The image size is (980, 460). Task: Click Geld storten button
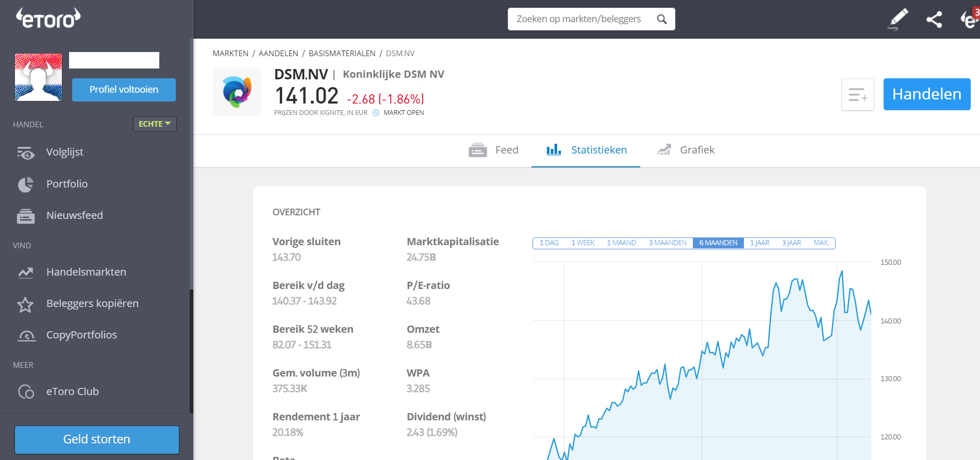click(x=97, y=439)
